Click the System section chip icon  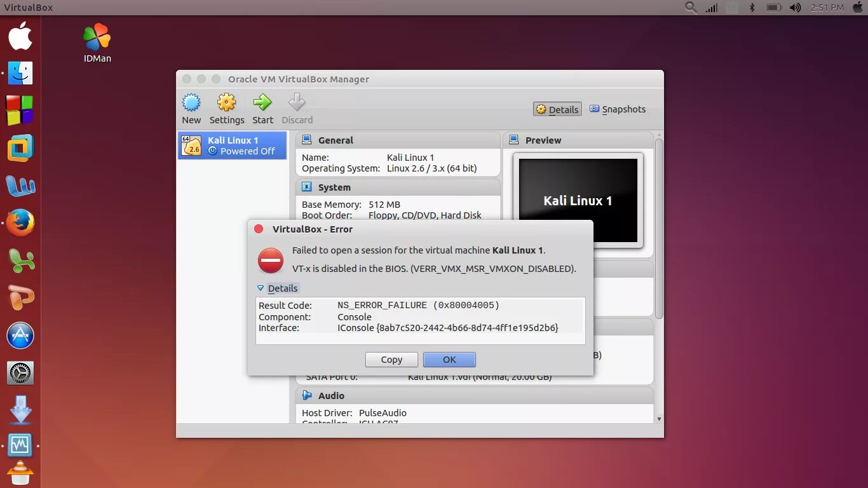click(307, 187)
